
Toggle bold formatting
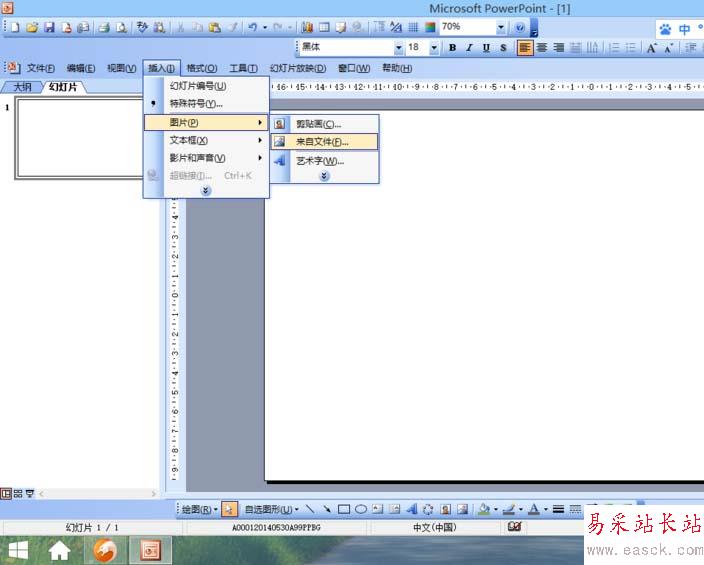[x=452, y=47]
